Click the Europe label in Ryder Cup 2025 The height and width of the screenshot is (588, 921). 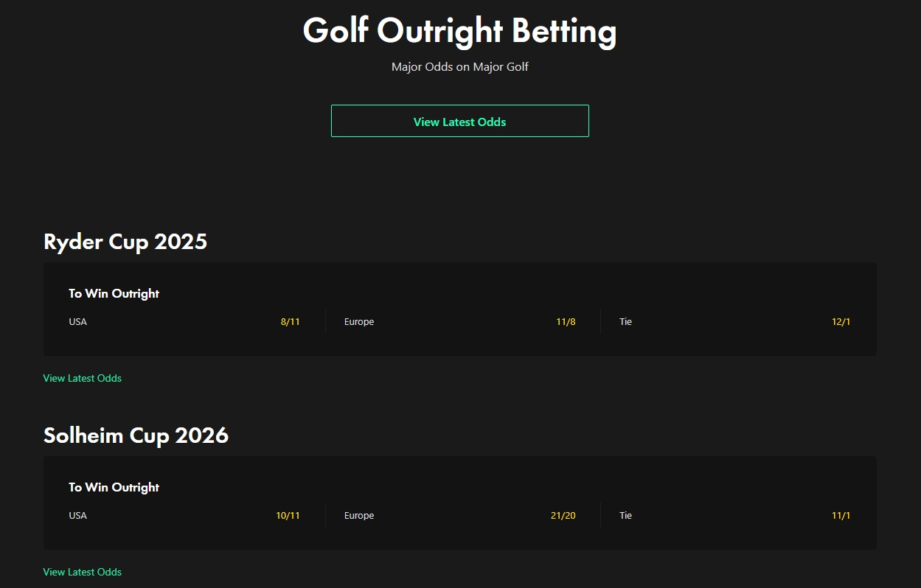(x=359, y=322)
